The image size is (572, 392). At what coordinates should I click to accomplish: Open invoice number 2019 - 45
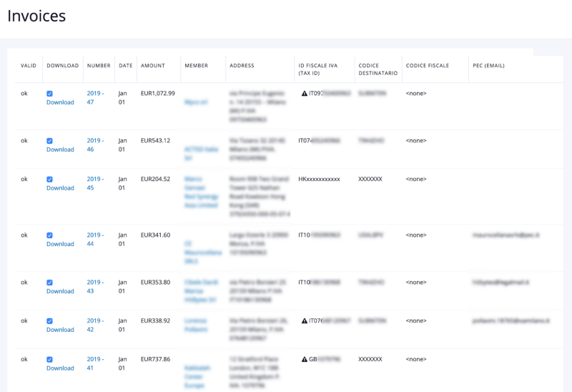pos(95,183)
